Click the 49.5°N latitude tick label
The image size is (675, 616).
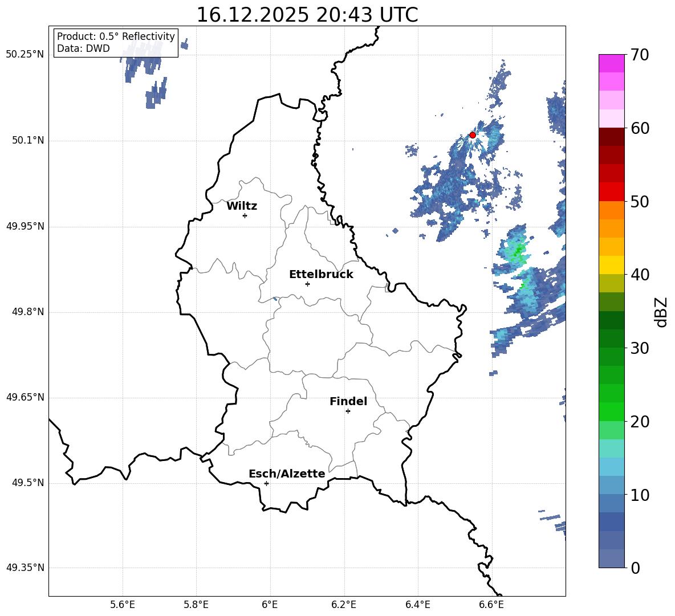(x=27, y=483)
